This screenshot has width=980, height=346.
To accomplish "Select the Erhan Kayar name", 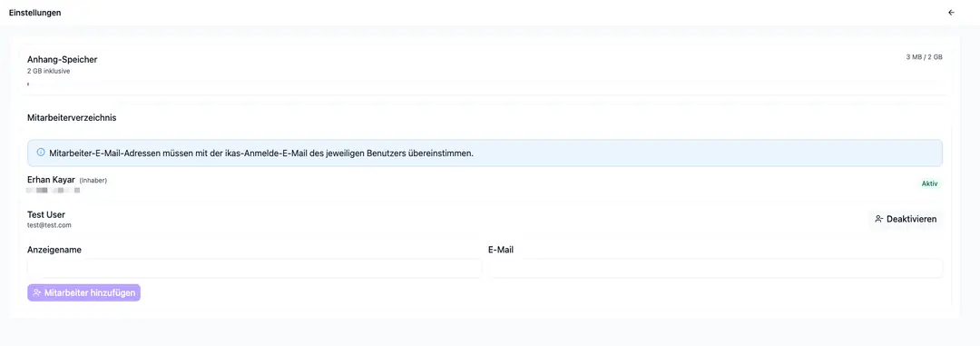I will pyautogui.click(x=51, y=180).
